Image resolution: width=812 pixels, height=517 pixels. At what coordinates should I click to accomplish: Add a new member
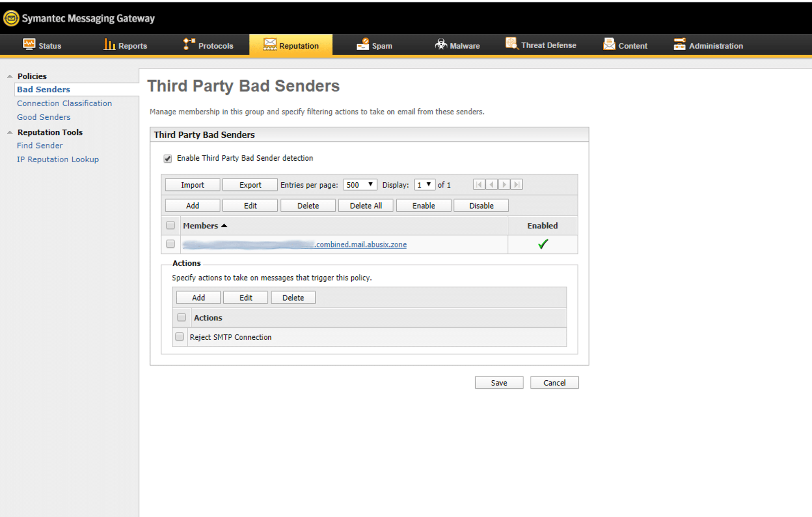pos(192,205)
